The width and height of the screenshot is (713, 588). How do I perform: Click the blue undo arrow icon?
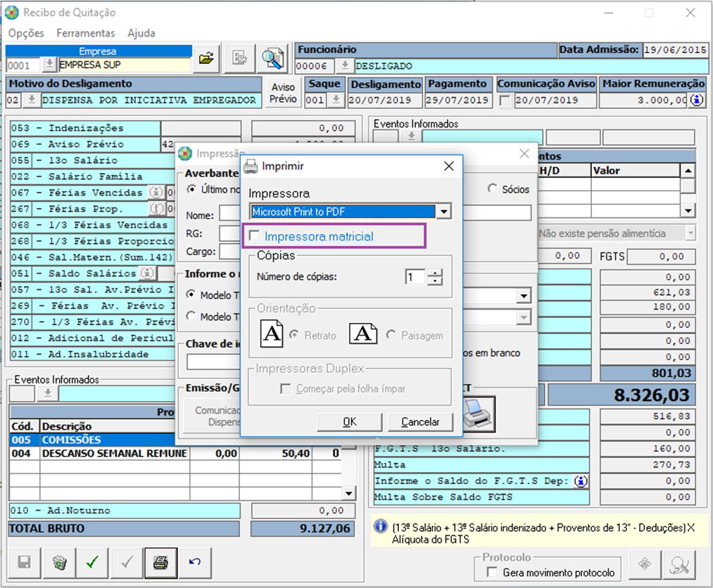click(195, 563)
